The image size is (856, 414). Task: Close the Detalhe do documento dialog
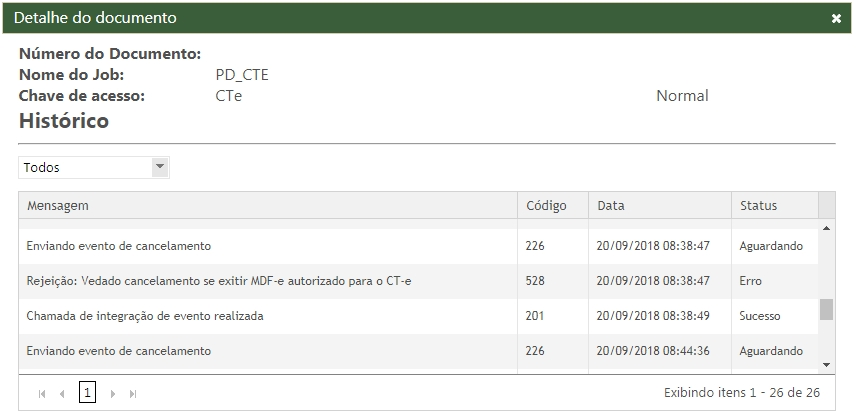[x=836, y=18]
